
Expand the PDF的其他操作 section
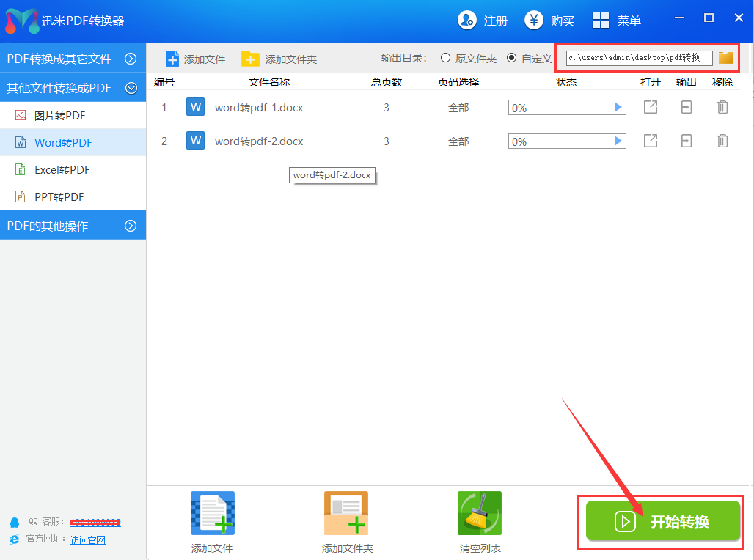click(131, 226)
